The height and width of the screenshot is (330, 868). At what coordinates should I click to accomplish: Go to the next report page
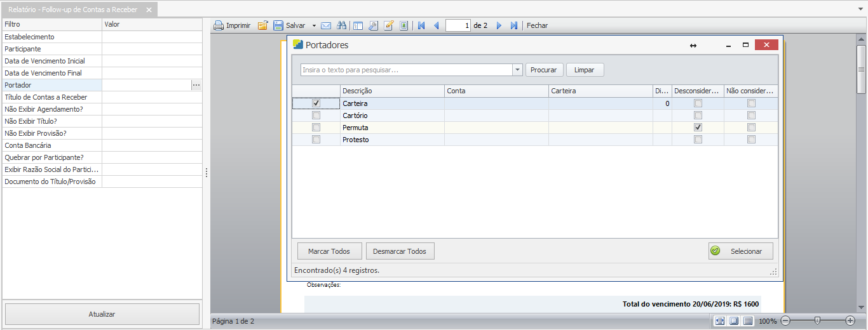(x=499, y=26)
